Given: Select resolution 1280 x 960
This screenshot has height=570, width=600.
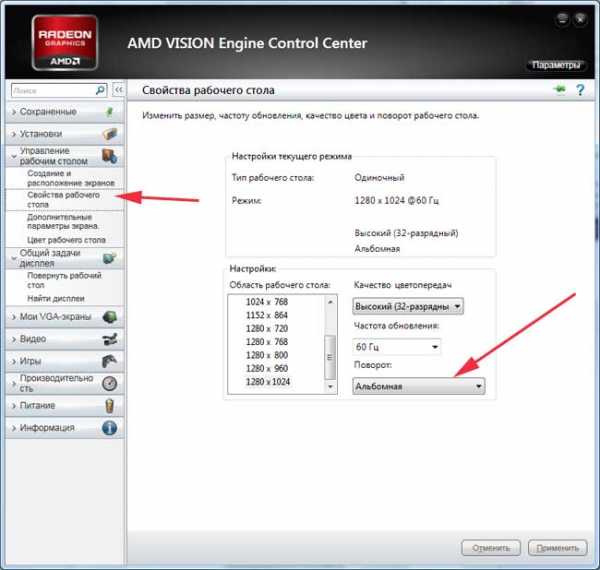Looking at the screenshot, I should pos(267,368).
